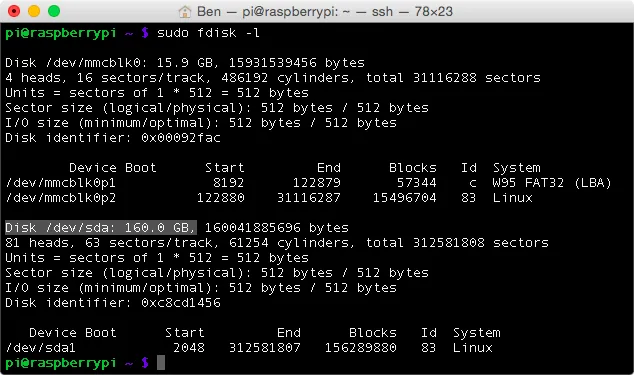
Task: Click the highlighted 'Disk /dev/sda: 160.0 GB,' text
Action: click(101, 228)
